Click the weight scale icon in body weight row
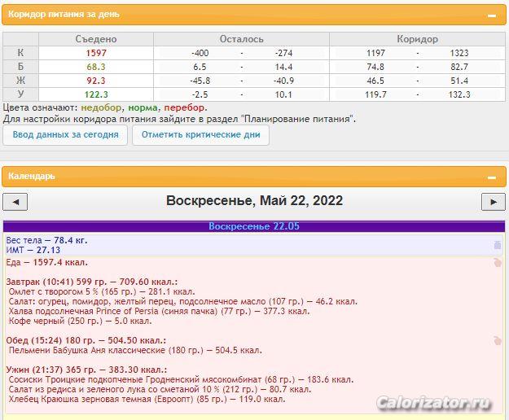This screenshot has width=509, height=420. click(498, 244)
